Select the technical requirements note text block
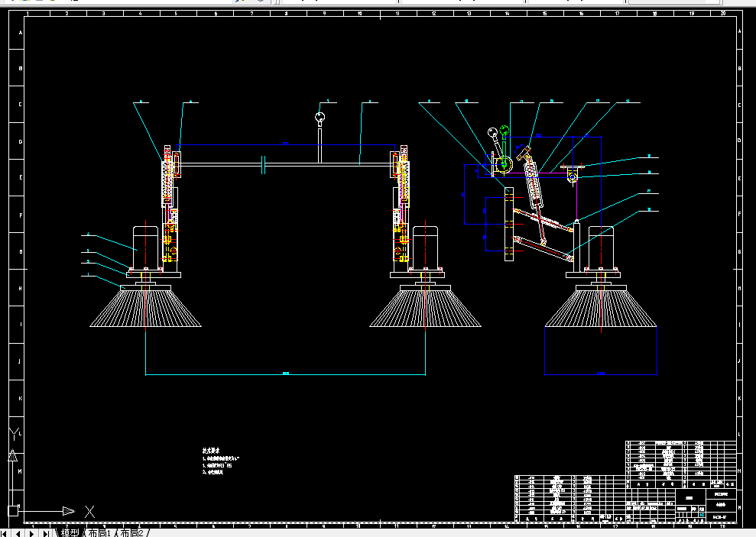 (220, 461)
